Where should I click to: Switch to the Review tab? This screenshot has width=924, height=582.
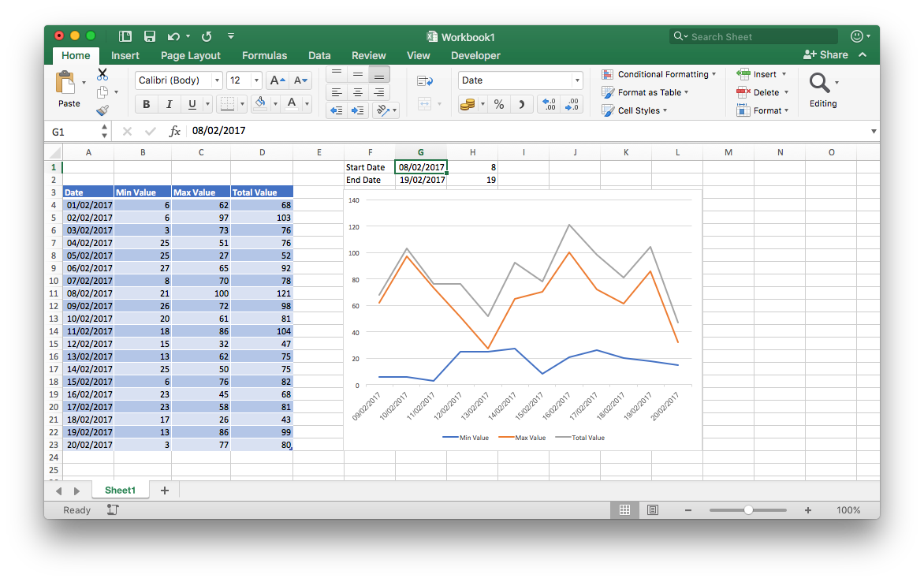[x=369, y=55]
